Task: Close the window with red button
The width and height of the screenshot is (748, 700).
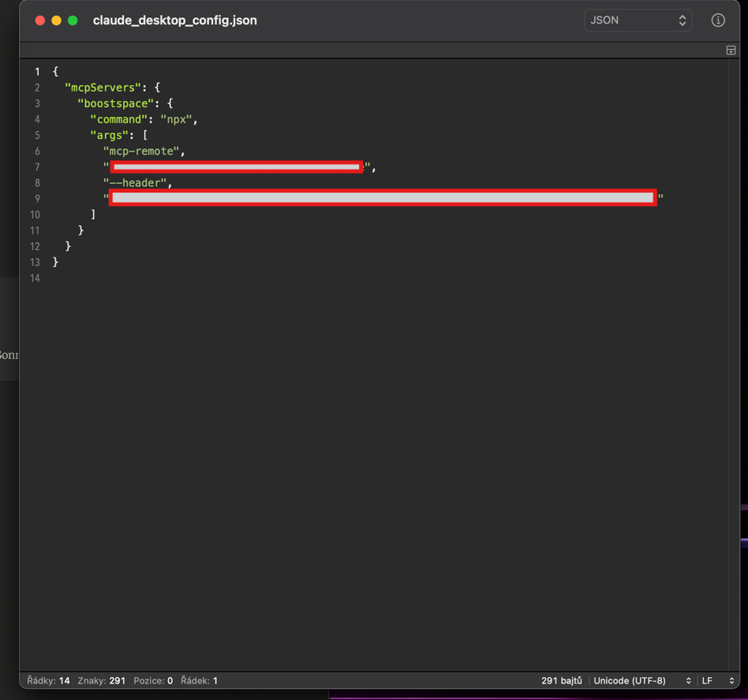Action: coord(40,21)
